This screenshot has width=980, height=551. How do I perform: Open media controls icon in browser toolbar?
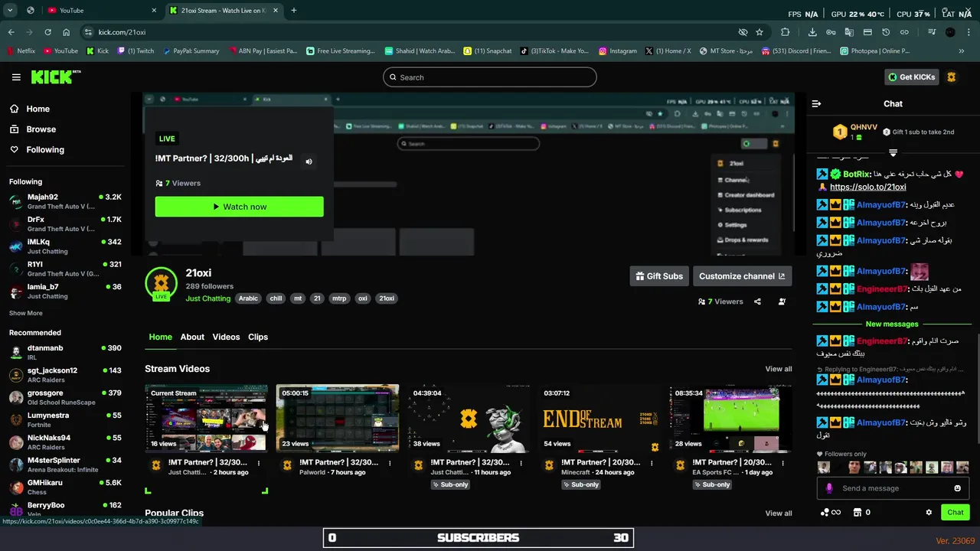932,32
